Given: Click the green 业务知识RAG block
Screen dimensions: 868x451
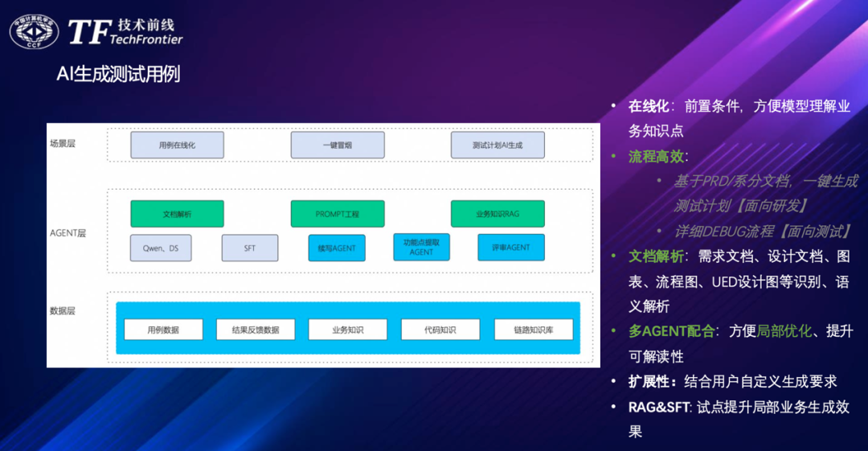Looking at the screenshot, I should pos(497,214).
